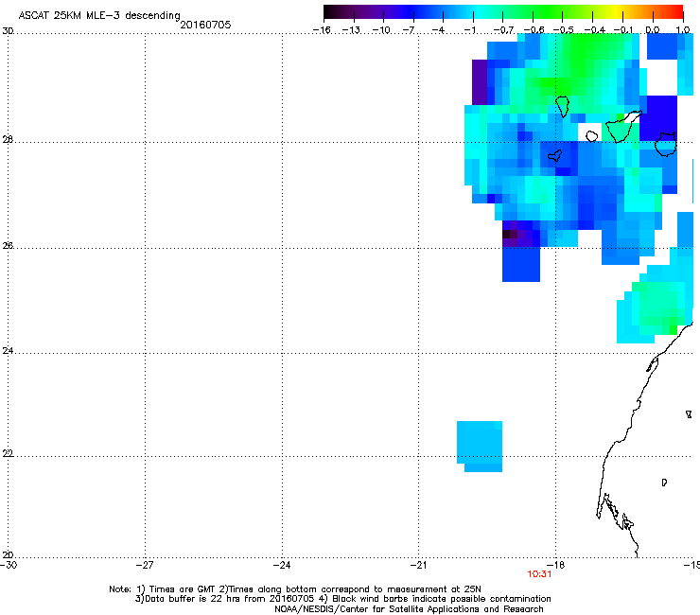700x615 pixels.
Task: Click the longitude label -30 at bottom left
Action: pos(8,565)
